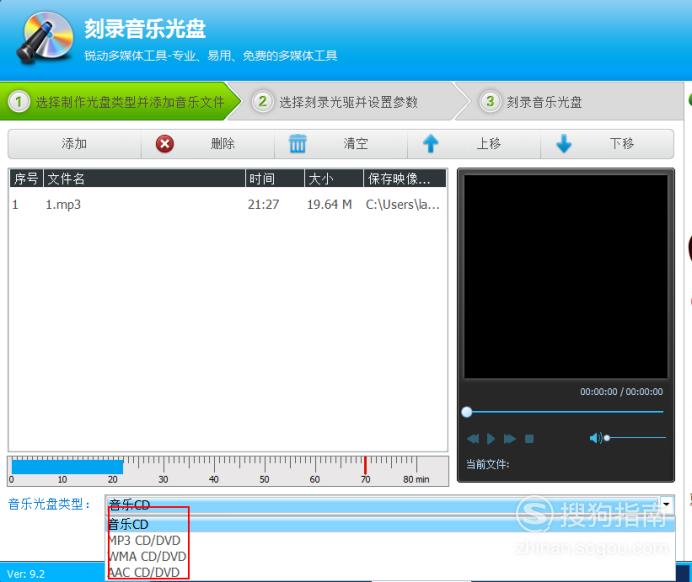Viewport: 692px width, 582px height.
Task: Click the blue up arrow icon
Action: click(431, 144)
